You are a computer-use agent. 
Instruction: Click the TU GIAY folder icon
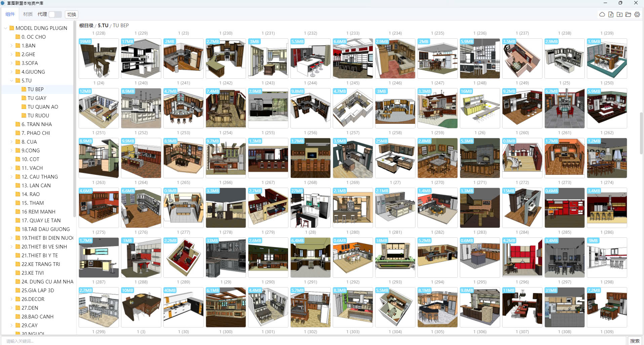pyautogui.click(x=24, y=98)
